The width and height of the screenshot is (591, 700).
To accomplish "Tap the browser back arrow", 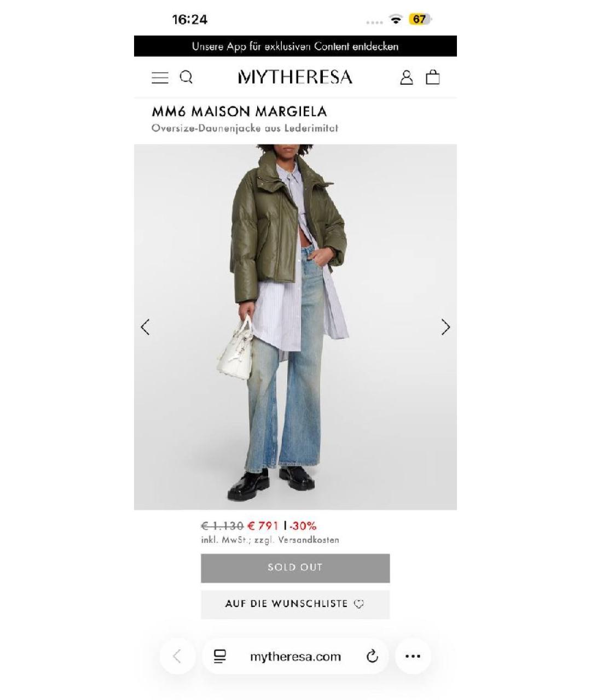I will (177, 656).
